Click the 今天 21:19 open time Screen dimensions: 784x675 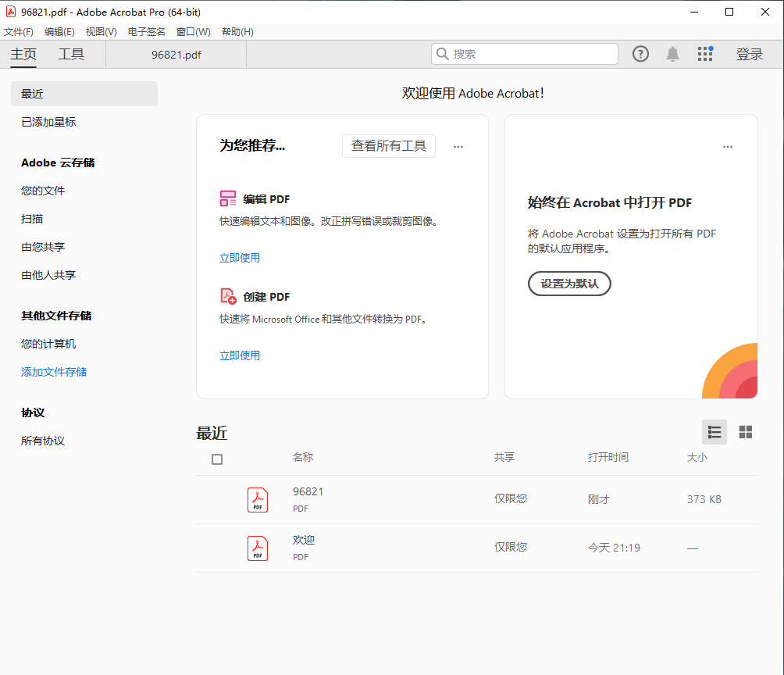(x=614, y=548)
